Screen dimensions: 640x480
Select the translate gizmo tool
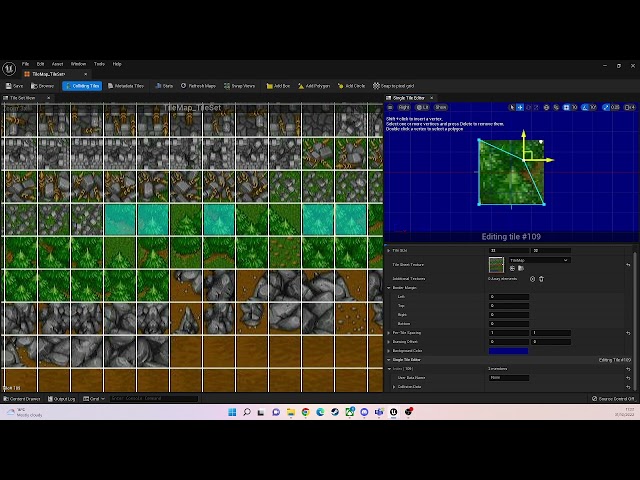520,107
